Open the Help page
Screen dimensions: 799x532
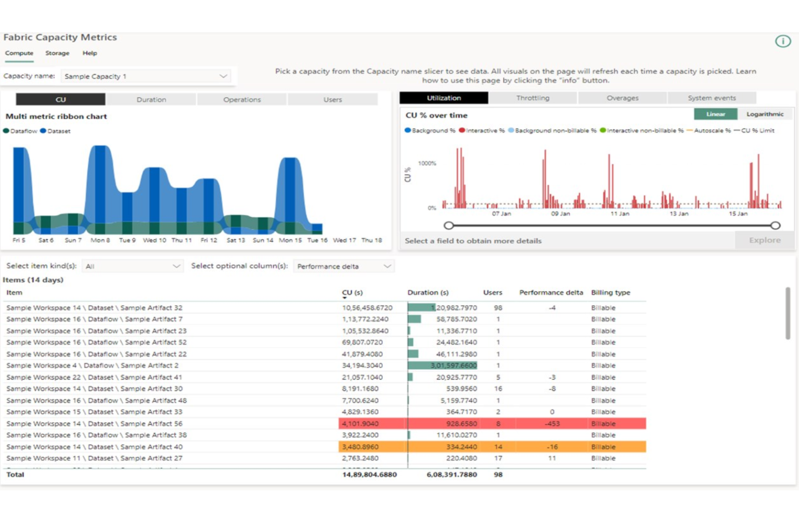click(x=89, y=53)
